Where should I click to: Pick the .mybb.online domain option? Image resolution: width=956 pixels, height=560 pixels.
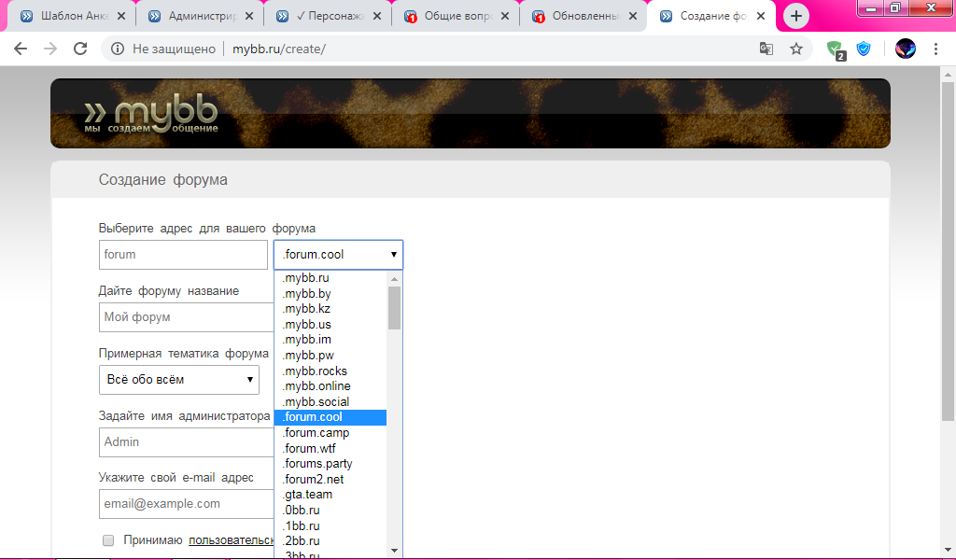330,386
